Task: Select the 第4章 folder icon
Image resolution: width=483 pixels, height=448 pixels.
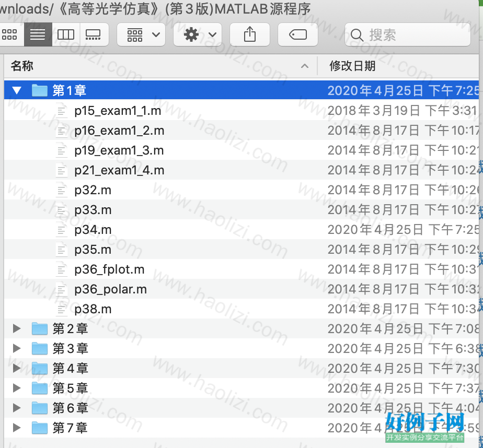Action: (39, 368)
